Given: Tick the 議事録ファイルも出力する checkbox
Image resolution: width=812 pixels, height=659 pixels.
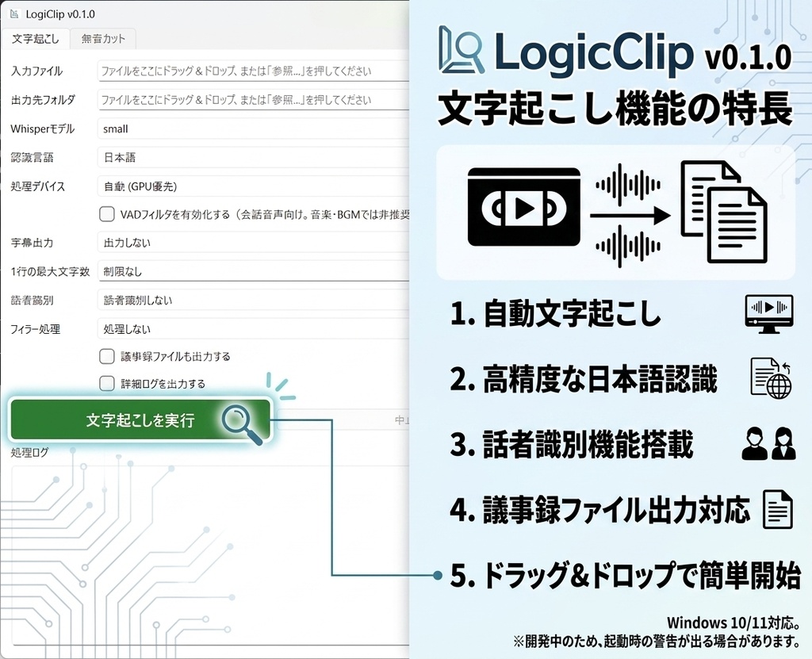Looking at the screenshot, I should point(107,356).
